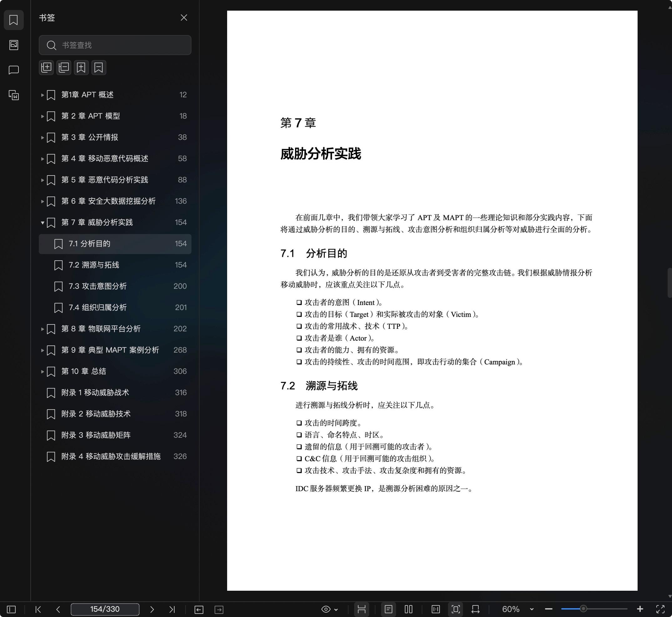Click the 154/330 page number field
The image size is (672, 617).
(105, 609)
